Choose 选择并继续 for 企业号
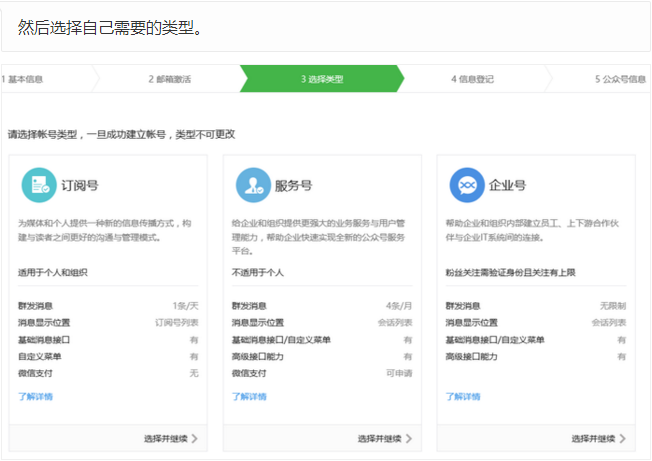The width and height of the screenshot is (652, 461). pyautogui.click(x=598, y=439)
